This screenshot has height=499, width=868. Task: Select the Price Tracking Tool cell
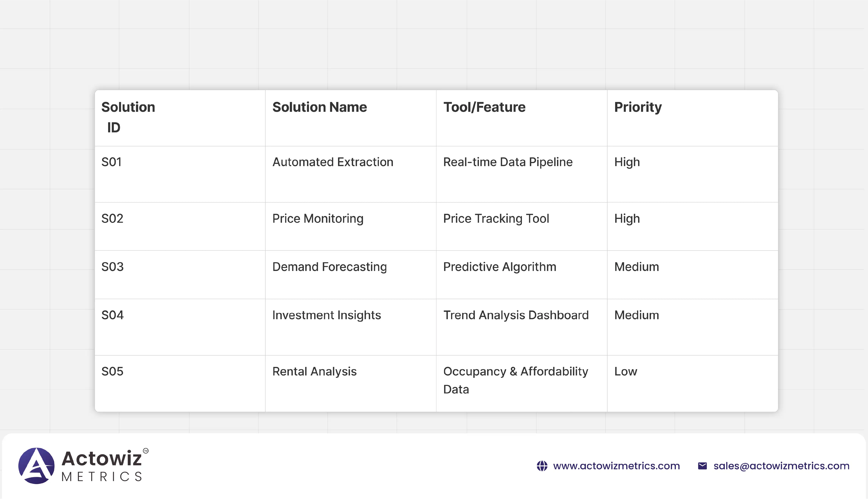496,218
